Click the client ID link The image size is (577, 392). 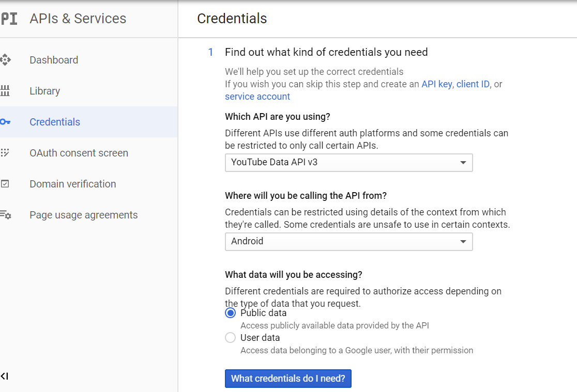tap(473, 84)
